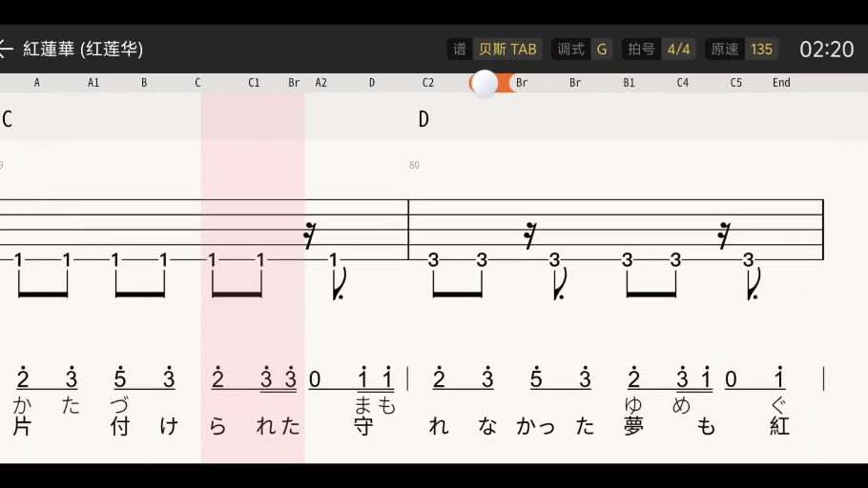This screenshot has height=488, width=868.
Task: Select the C chord label at left
Action: [8, 119]
